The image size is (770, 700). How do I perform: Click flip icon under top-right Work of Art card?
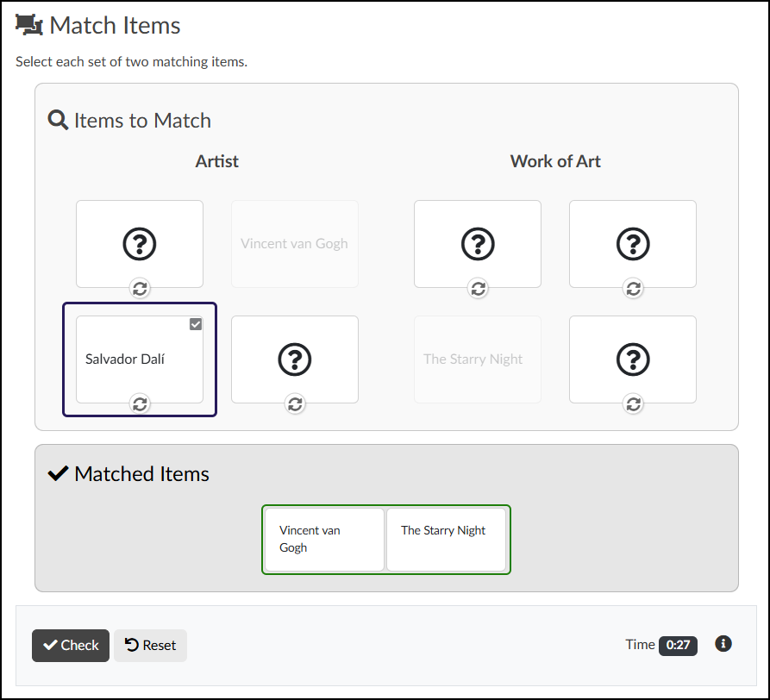634,289
